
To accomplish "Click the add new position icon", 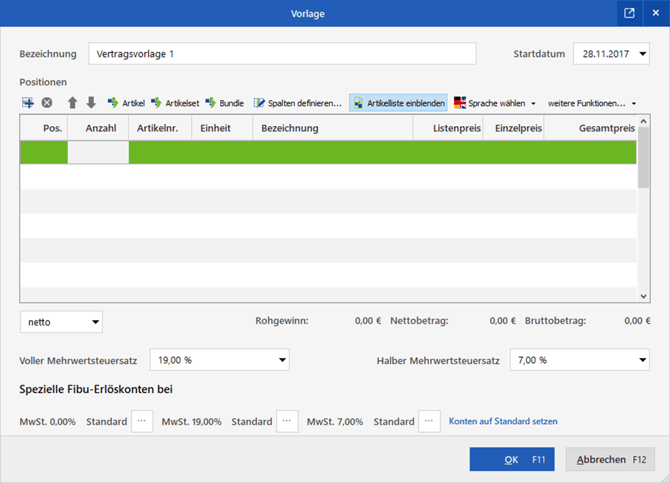I will pos(28,103).
